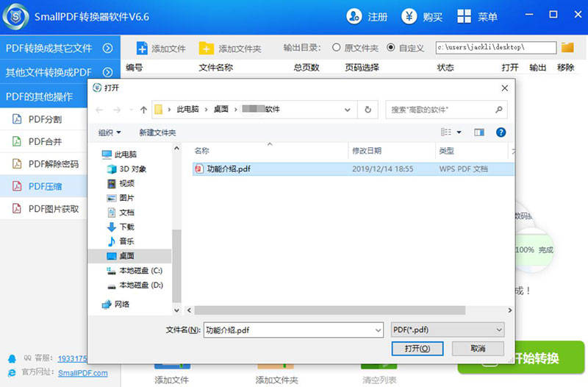Viewport: 588px width, 387px height.
Task: Expand the view options dropdown arrow
Action: point(459,132)
